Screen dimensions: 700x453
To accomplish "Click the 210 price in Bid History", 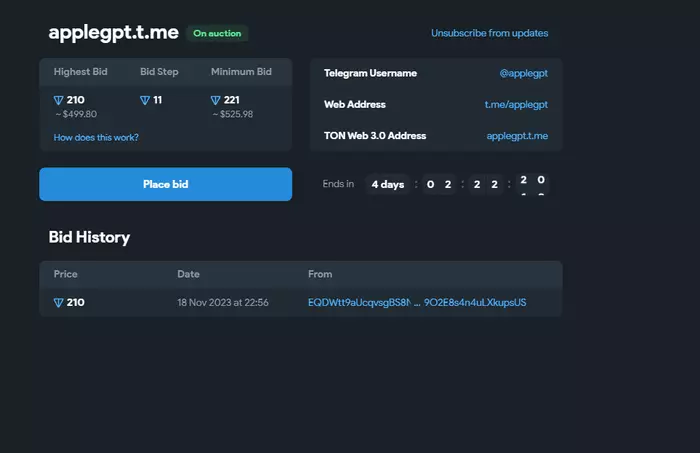I will point(75,303).
